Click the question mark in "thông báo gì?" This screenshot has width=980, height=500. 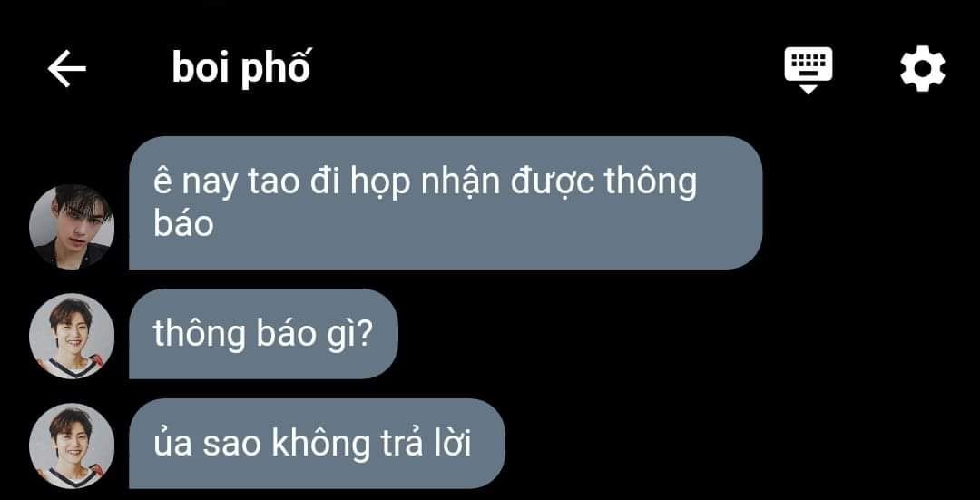point(366,334)
